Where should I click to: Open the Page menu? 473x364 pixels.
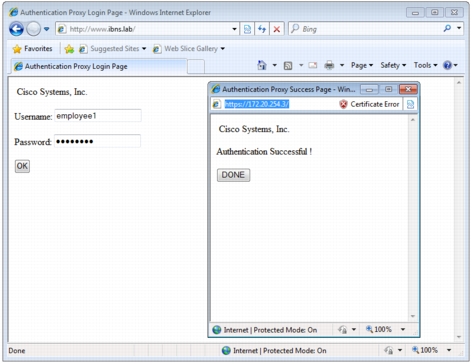point(362,65)
